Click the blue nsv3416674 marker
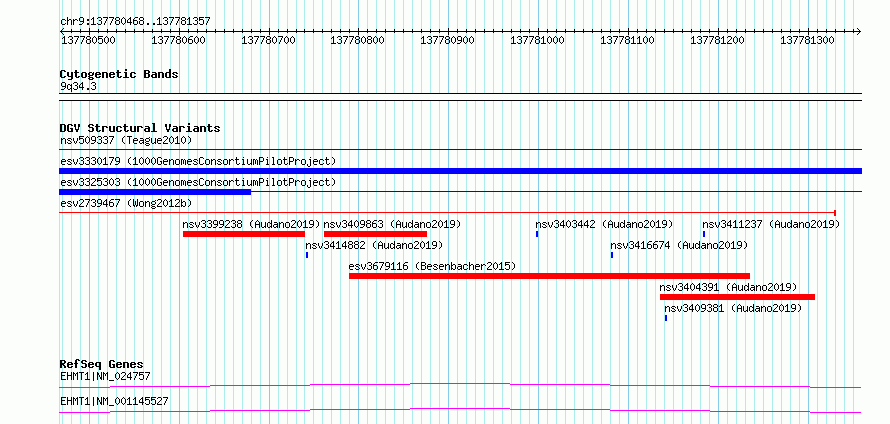This screenshot has width=890, height=424. (612, 255)
